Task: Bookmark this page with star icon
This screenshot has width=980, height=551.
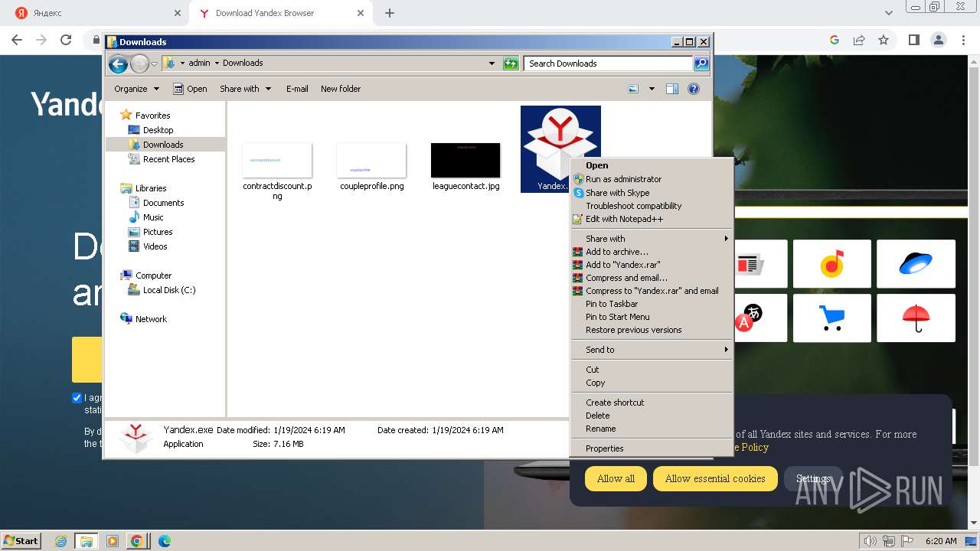Action: 884,40
